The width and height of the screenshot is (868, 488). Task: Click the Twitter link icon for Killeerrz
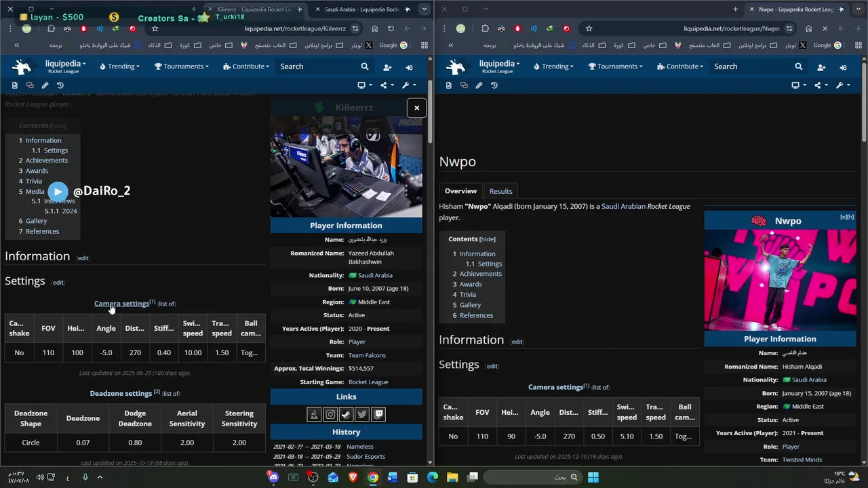(362, 414)
